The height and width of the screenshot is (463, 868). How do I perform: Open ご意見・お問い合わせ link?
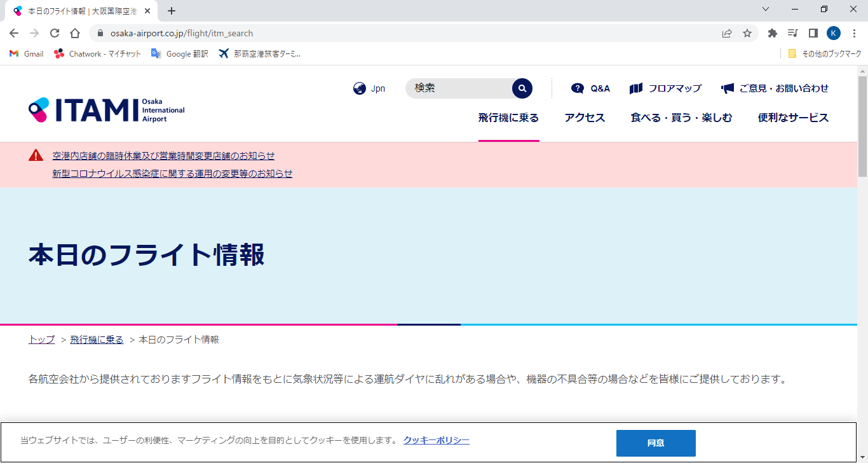(784, 88)
